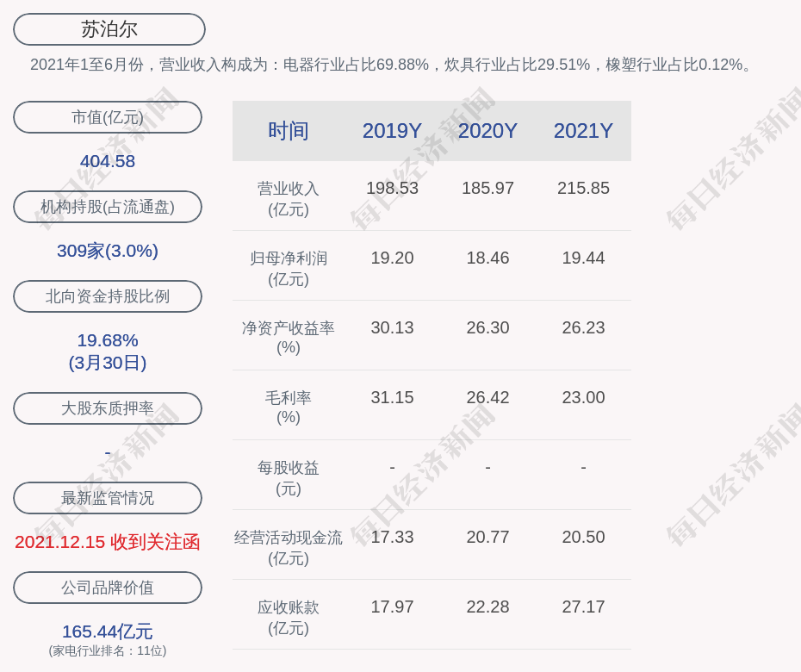This screenshot has width=801, height=672.
Task: Click ROE value 30.13
Action: tap(393, 327)
